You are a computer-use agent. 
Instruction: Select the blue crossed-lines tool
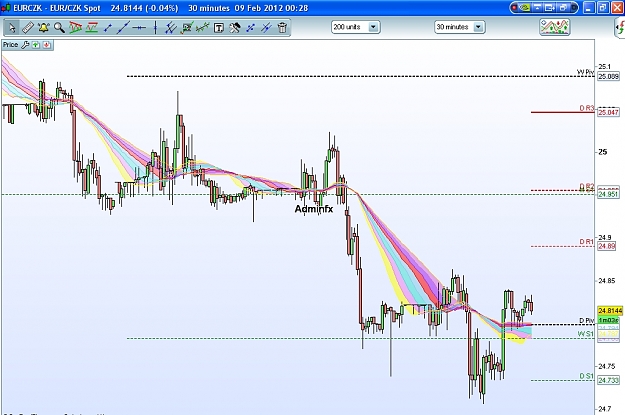tap(266, 28)
